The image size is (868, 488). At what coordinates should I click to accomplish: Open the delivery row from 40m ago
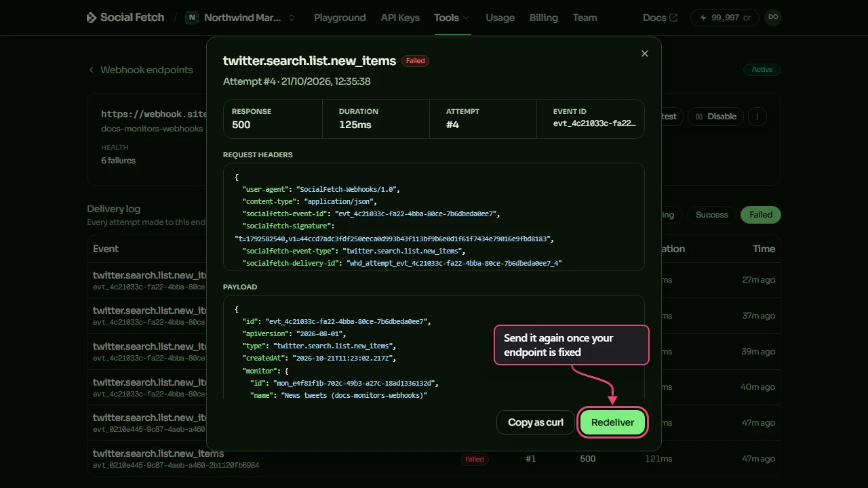pyautogui.click(x=434, y=387)
